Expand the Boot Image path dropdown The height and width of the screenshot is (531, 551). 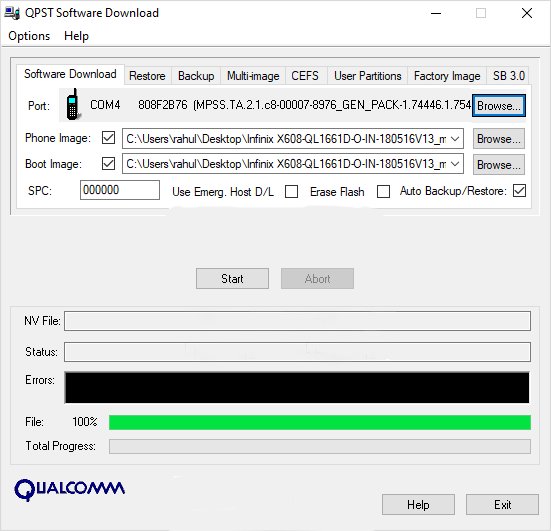tap(455, 164)
